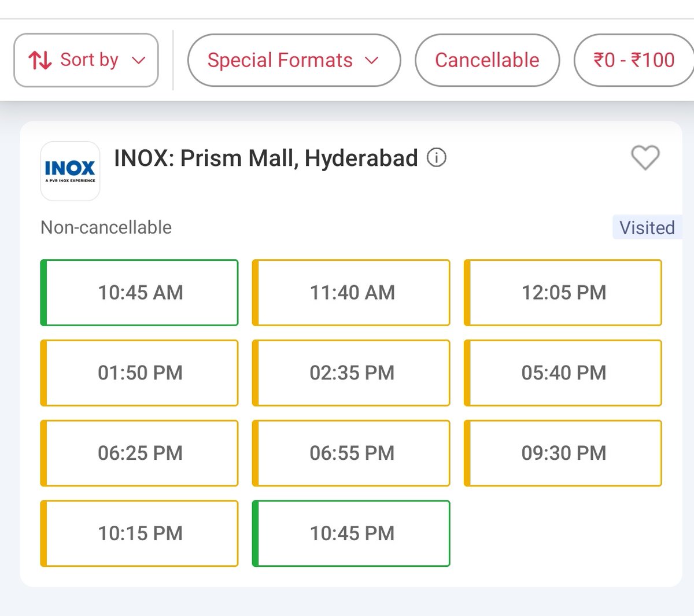
Task: Click the Non-cancellable label
Action: (x=106, y=227)
